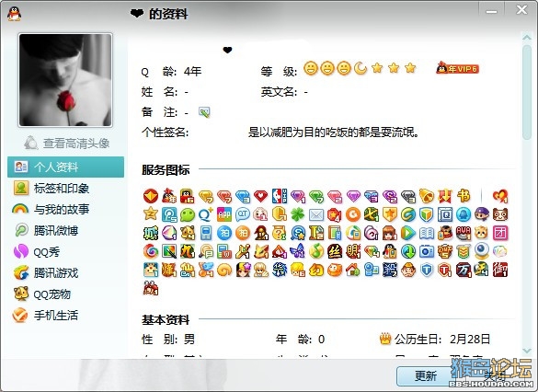Image resolution: width=538 pixels, height=392 pixels.
Task: Click the 书 service icon
Action: coord(464,196)
